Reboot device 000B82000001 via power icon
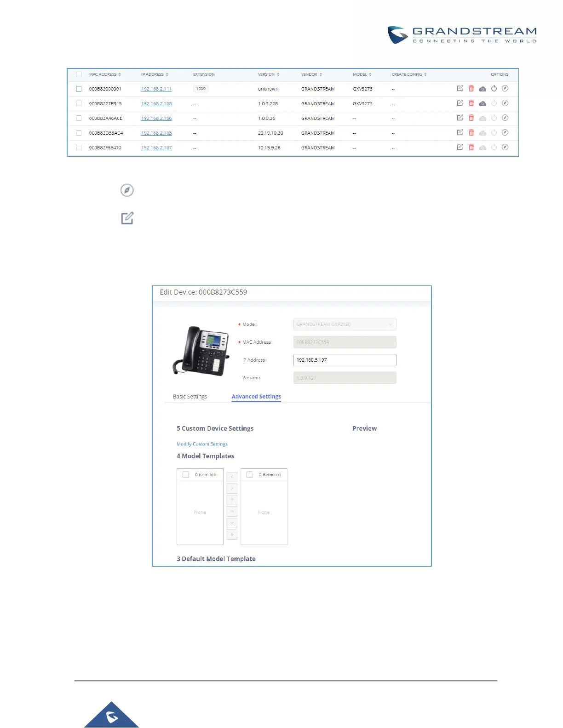The width and height of the screenshot is (563, 728). 494,88
